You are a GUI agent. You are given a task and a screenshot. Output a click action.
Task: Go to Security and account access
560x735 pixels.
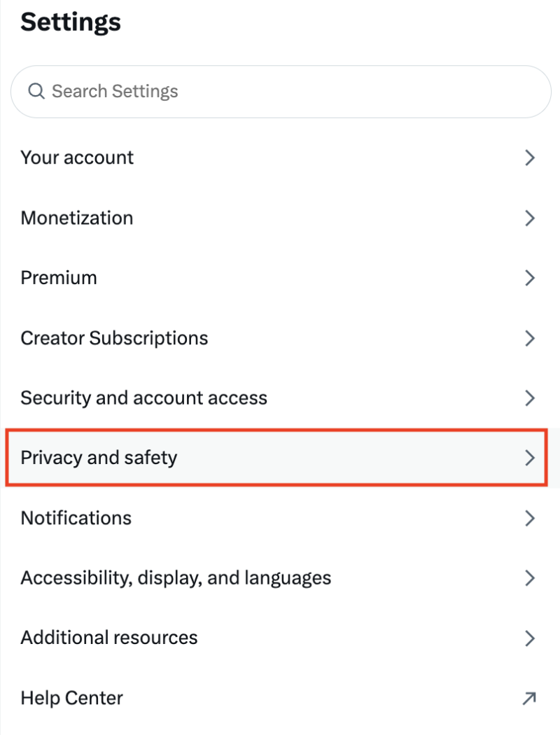click(x=280, y=398)
